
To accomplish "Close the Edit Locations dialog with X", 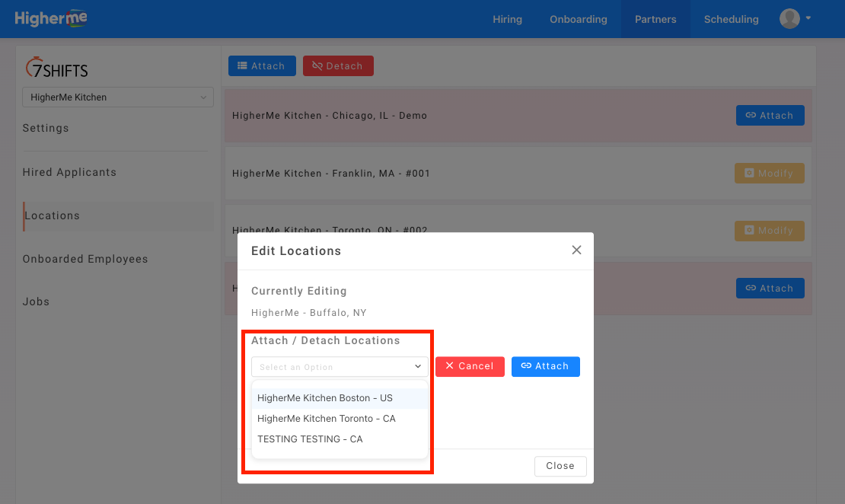I will [x=576, y=250].
